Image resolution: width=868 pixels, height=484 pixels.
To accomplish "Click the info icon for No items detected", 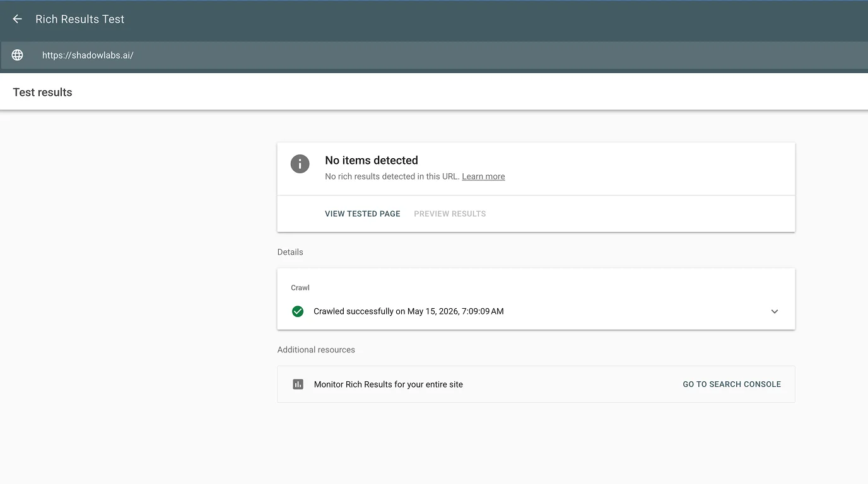I will point(300,164).
